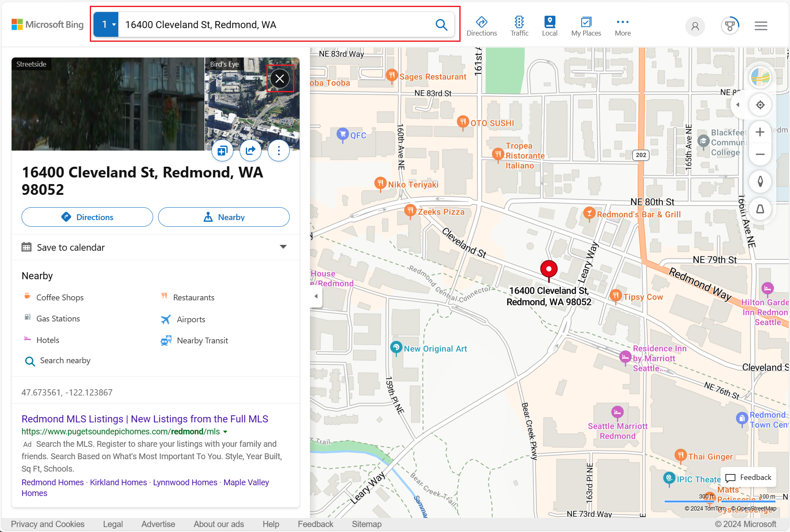Open the account profile icon
The width and height of the screenshot is (790, 532).
pyautogui.click(x=695, y=26)
